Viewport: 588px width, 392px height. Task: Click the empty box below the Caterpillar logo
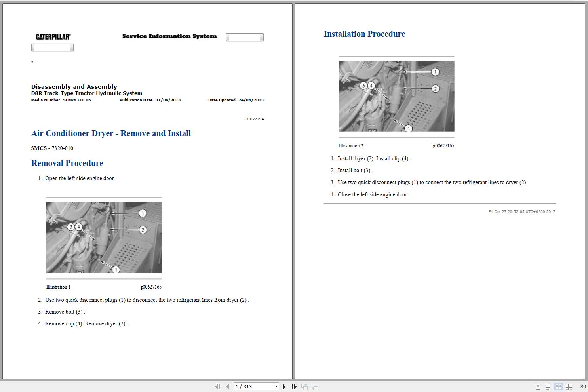(52, 48)
